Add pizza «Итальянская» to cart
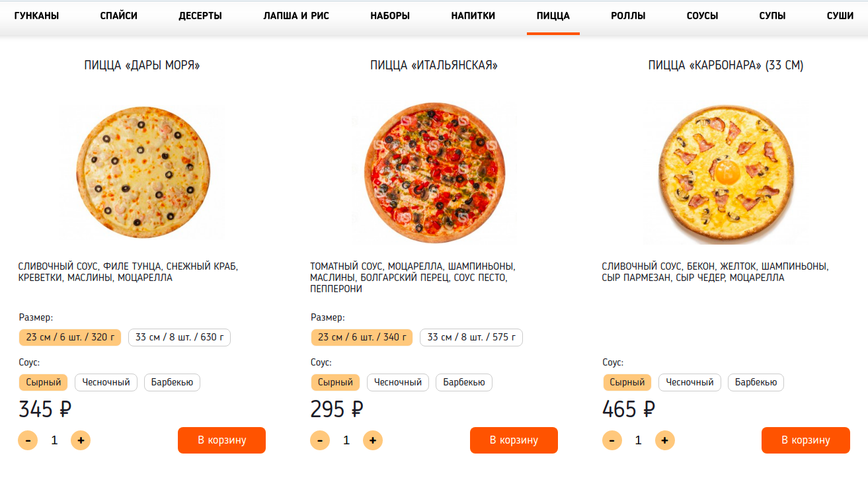This screenshot has width=868, height=478. 514,440
